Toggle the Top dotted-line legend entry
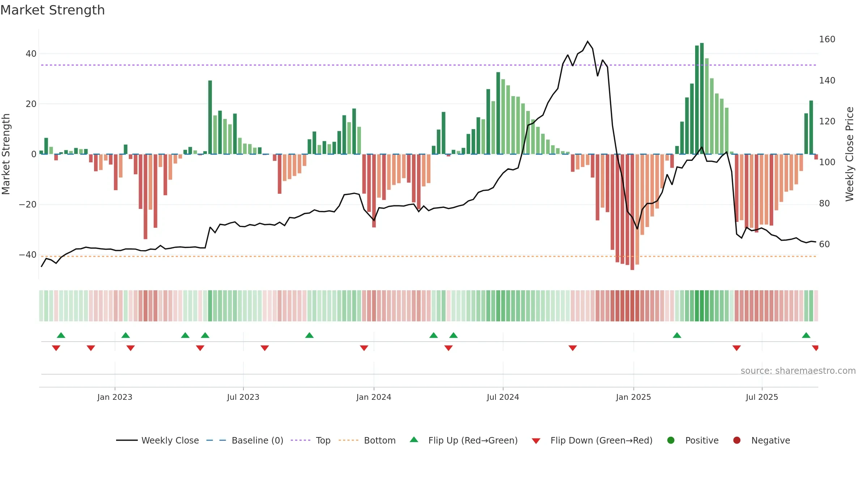This screenshot has height=488, width=868. pyautogui.click(x=311, y=440)
